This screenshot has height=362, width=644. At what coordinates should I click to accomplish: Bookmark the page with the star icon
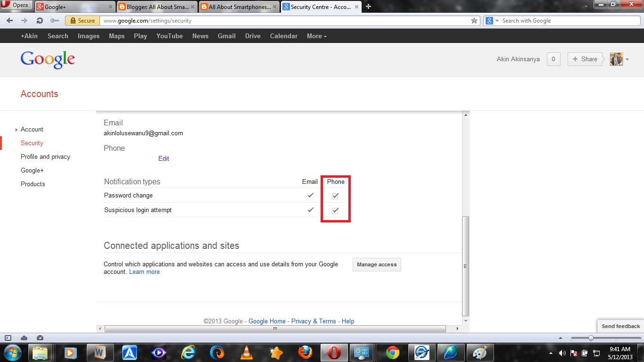[474, 21]
